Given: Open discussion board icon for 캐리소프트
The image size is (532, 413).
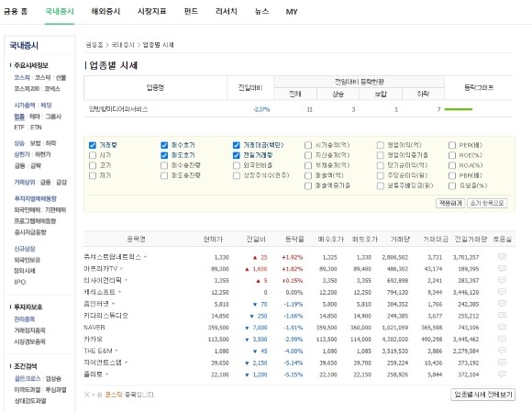Looking at the screenshot, I should [502, 292].
